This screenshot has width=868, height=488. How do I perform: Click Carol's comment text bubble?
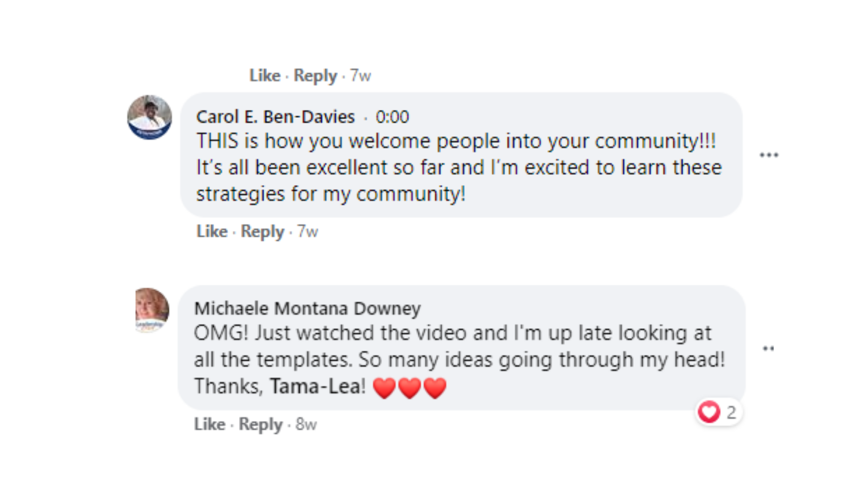tap(458, 167)
